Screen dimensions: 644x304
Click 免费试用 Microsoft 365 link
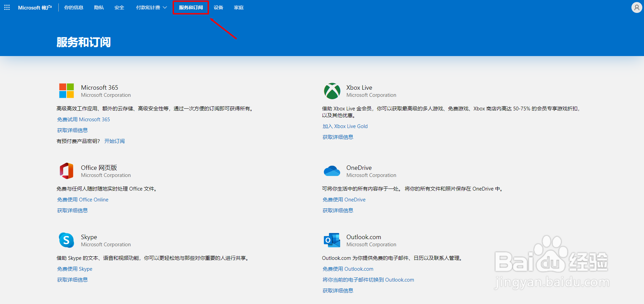[x=84, y=120]
